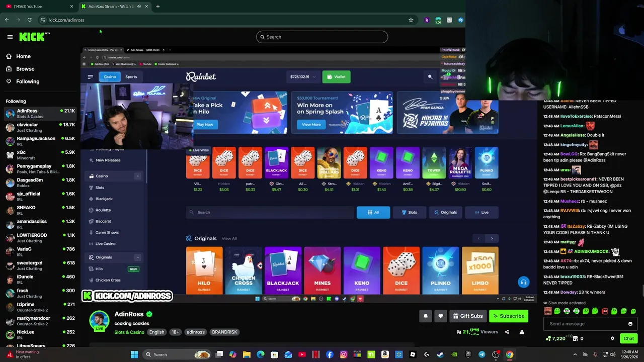
Task: Click View More on the Spring Splash banner
Action: pos(311,124)
